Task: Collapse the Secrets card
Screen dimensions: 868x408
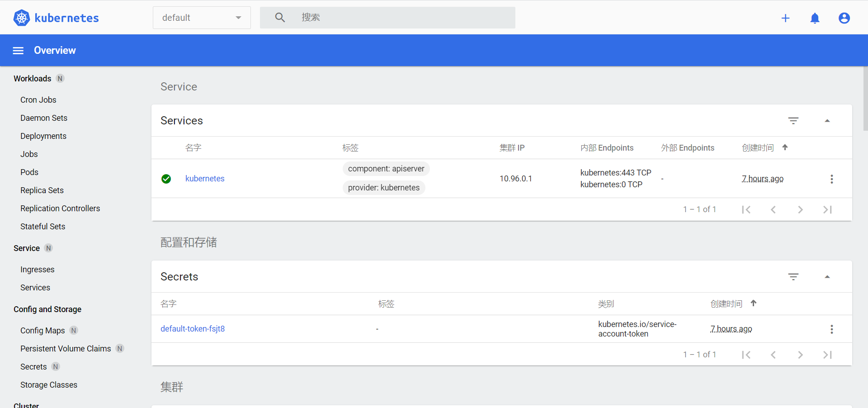Action: [x=827, y=277]
